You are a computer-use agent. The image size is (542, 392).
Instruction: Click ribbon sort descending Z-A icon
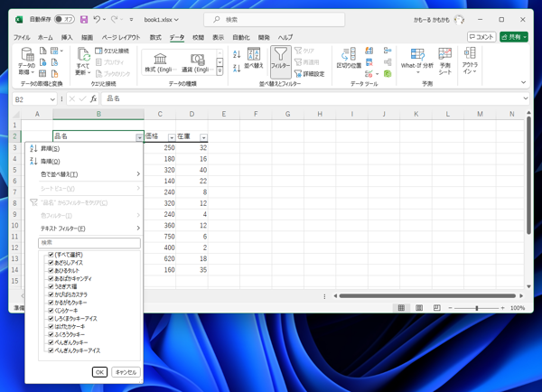coord(237,68)
